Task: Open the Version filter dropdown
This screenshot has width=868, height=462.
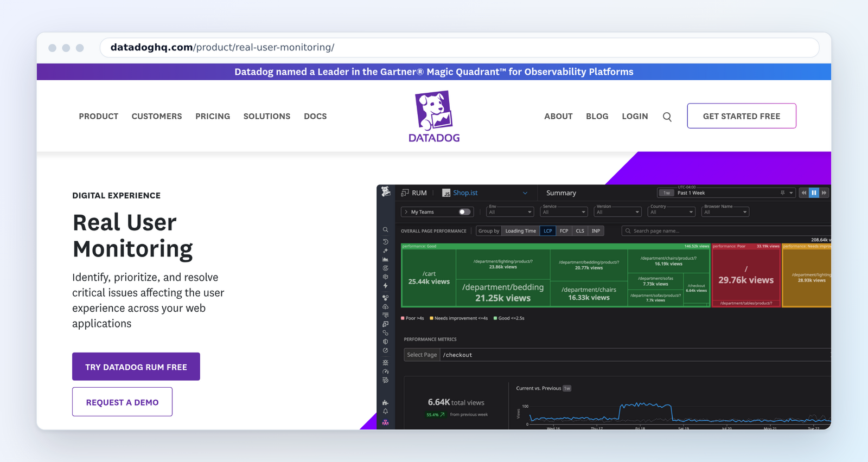Action: 617,211
